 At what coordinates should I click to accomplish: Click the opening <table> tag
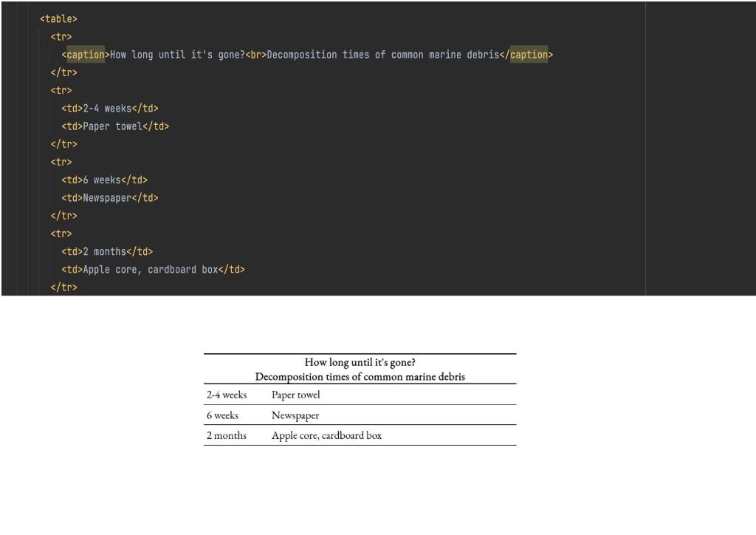click(58, 18)
